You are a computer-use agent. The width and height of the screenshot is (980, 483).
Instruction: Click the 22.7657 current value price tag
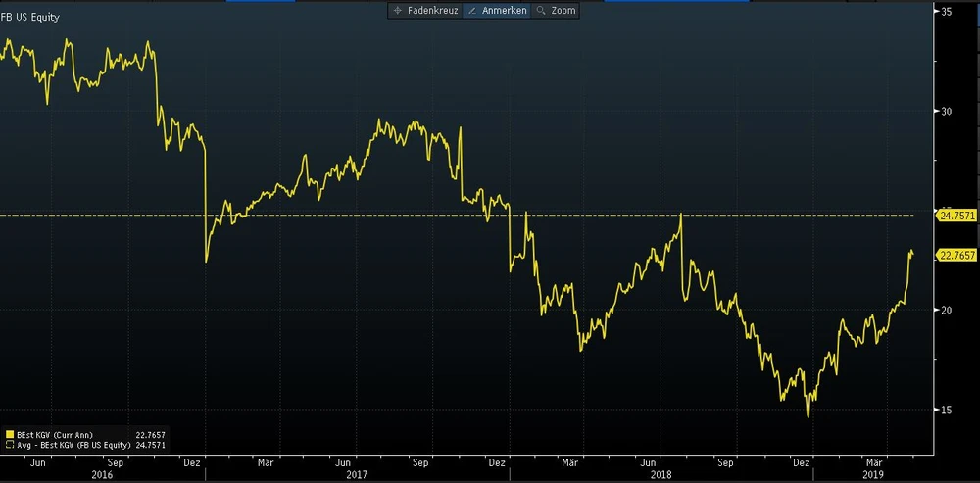(957, 255)
